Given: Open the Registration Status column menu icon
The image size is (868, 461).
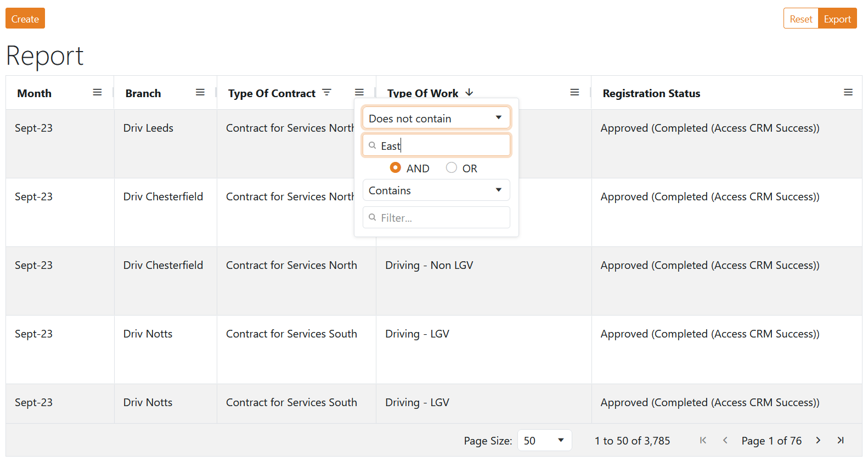Looking at the screenshot, I should (848, 93).
